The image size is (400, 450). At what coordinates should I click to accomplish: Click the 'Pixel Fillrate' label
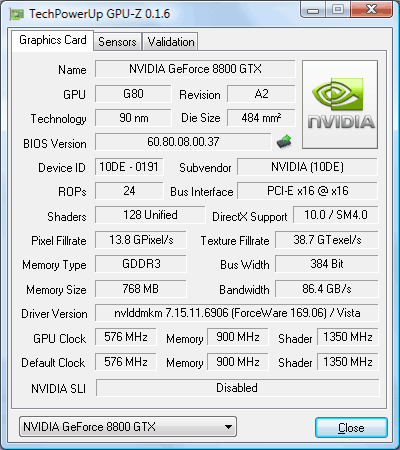pos(59,241)
